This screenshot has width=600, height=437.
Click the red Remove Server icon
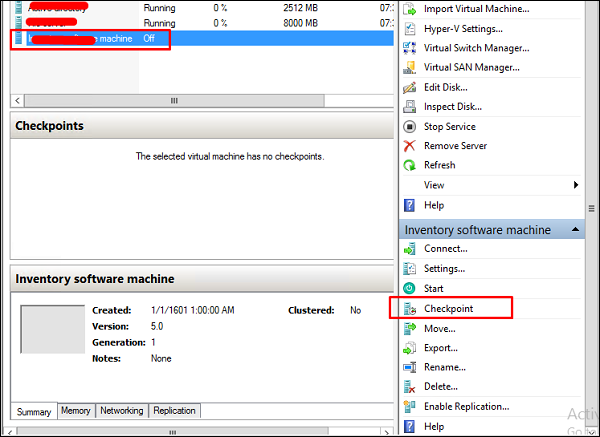point(409,146)
